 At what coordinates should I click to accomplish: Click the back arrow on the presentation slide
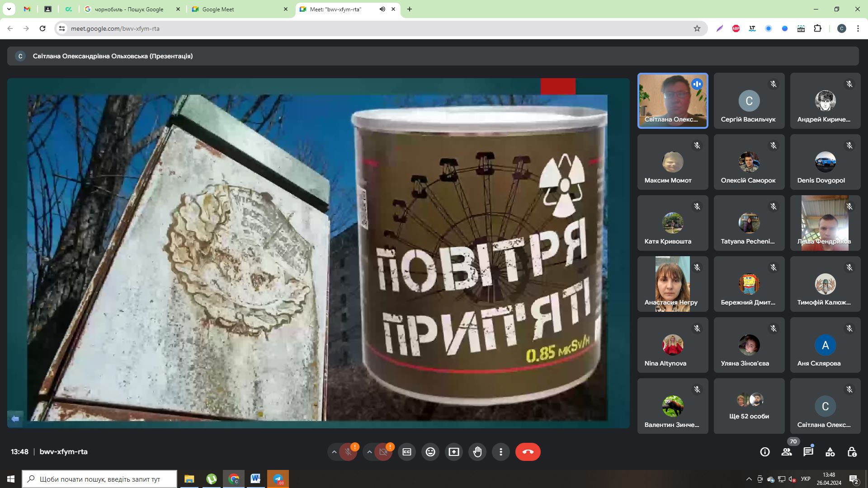click(15, 419)
